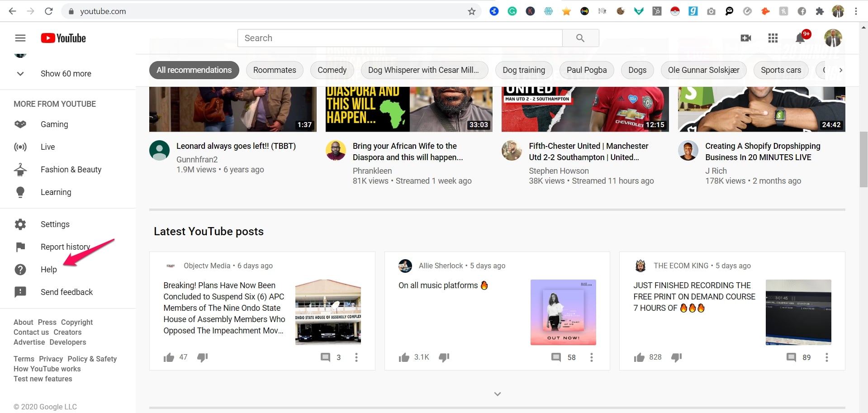Open the create video camera icon
This screenshot has width=868, height=413.
click(x=746, y=38)
